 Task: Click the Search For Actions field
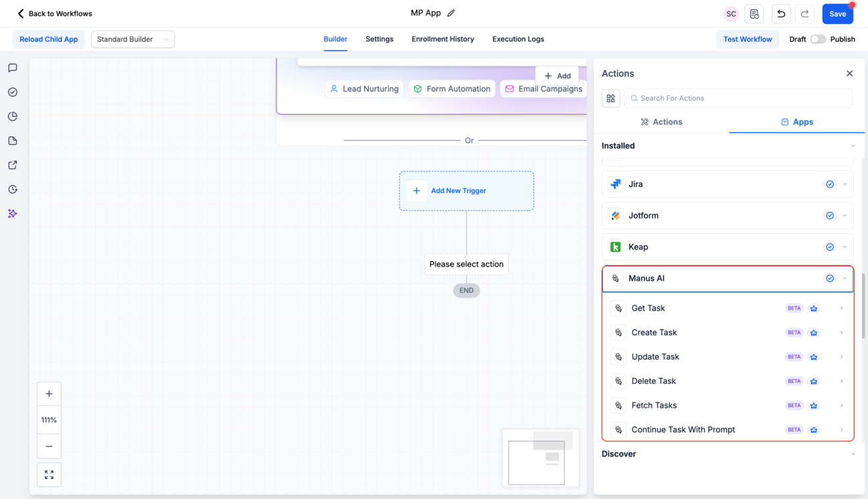(x=738, y=98)
